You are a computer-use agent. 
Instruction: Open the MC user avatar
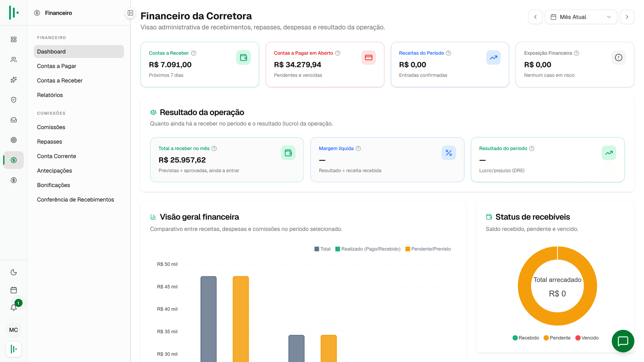13,330
